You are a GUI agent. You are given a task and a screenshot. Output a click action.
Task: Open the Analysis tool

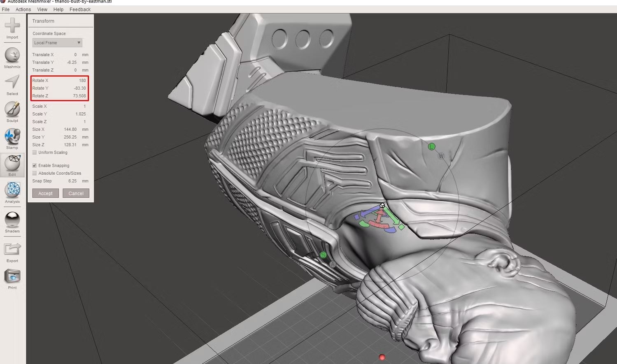[x=12, y=190]
